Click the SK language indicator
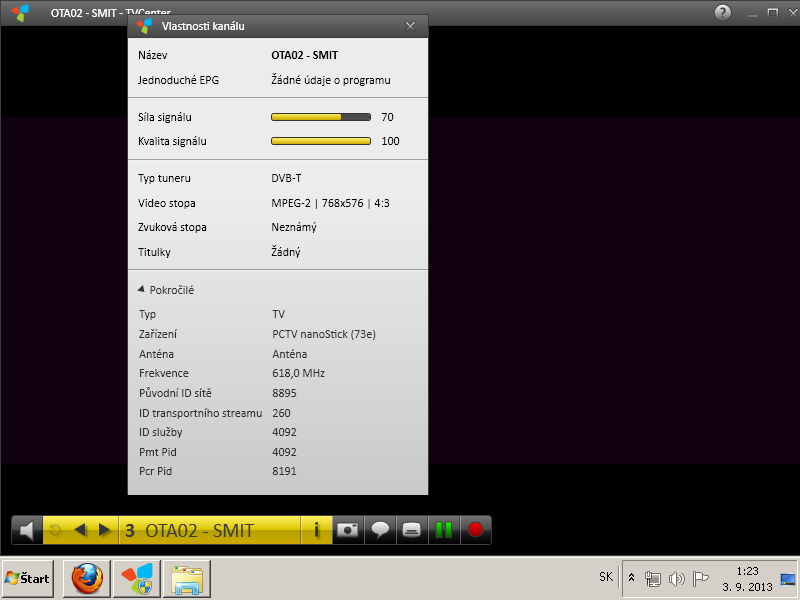 [x=606, y=577]
